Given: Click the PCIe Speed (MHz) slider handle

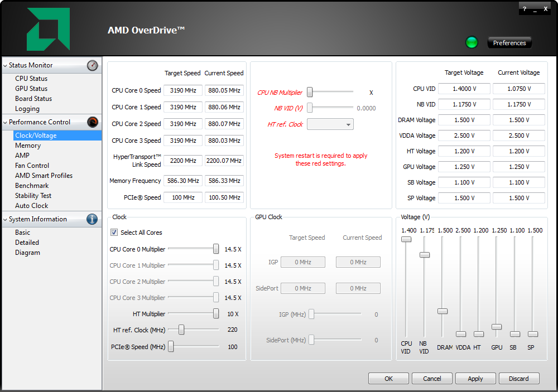Looking at the screenshot, I should (171, 347).
